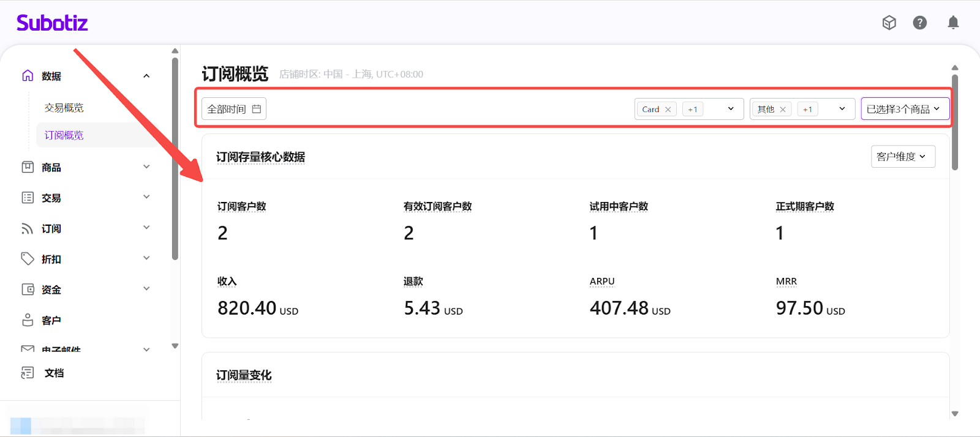Screen dimensions: 980x437
Task: Remove the Card filter tag
Action: [x=668, y=110]
